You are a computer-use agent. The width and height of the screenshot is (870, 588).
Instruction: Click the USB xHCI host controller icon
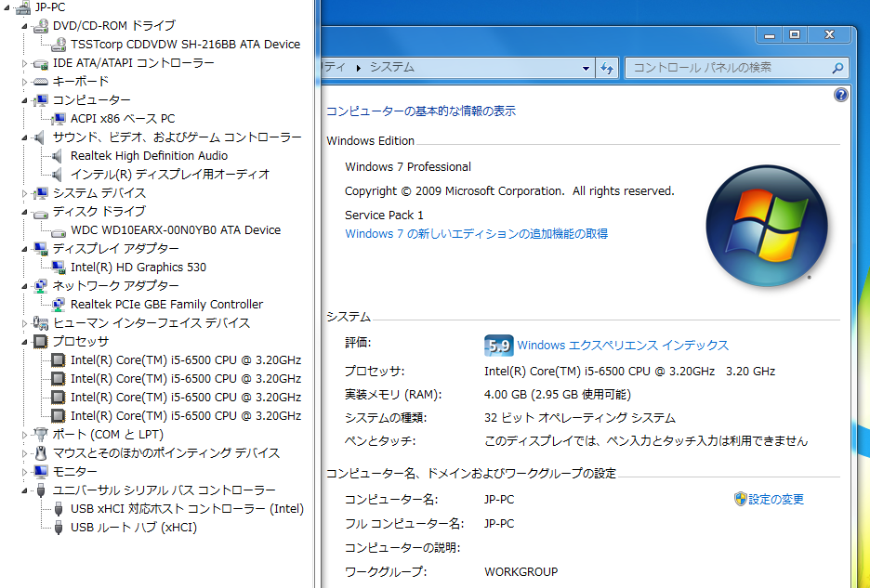click(59, 509)
